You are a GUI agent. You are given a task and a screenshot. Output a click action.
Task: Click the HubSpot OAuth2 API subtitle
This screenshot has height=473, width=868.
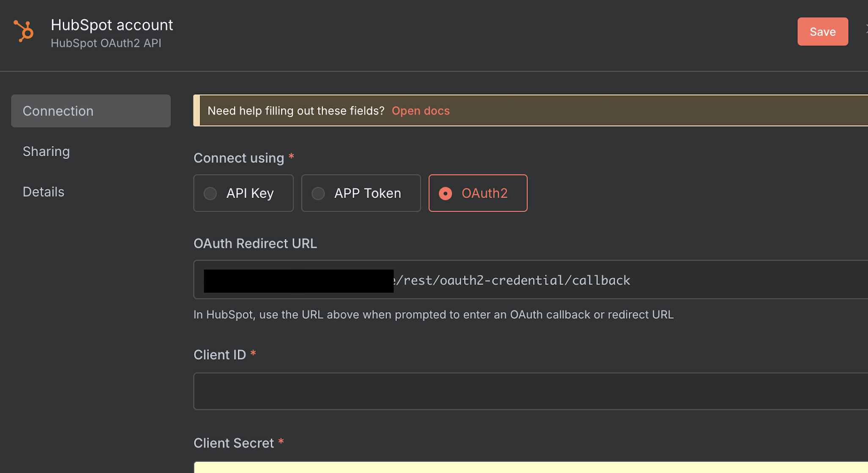point(106,43)
